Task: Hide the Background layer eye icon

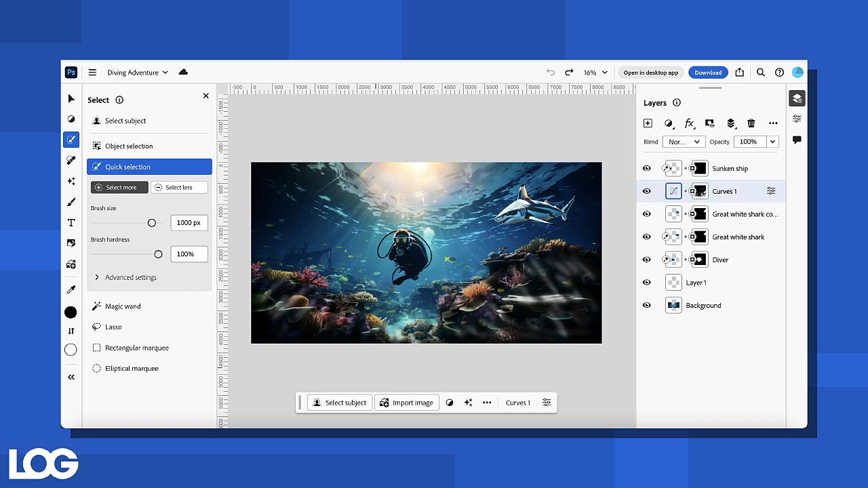Action: pyautogui.click(x=647, y=306)
